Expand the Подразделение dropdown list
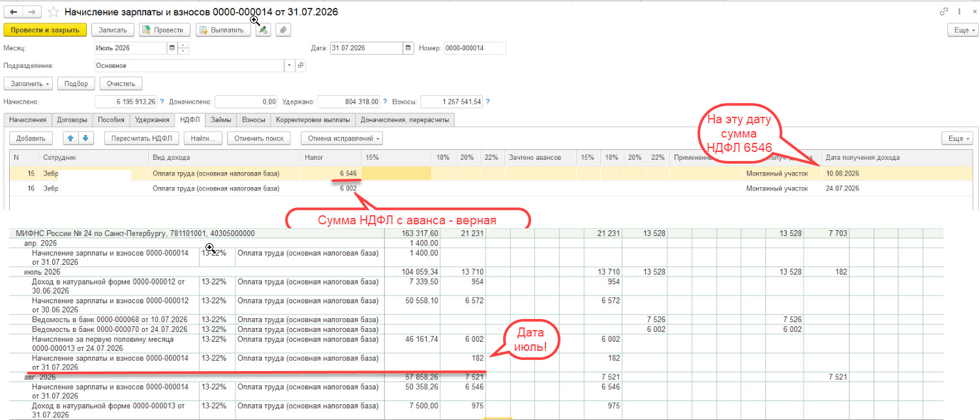The image size is (980, 420). point(290,65)
